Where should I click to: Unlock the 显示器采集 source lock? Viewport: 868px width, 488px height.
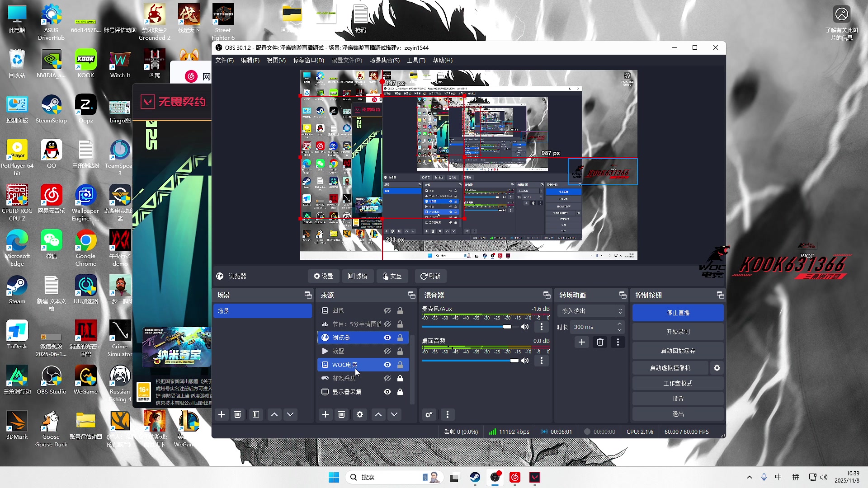point(400,392)
